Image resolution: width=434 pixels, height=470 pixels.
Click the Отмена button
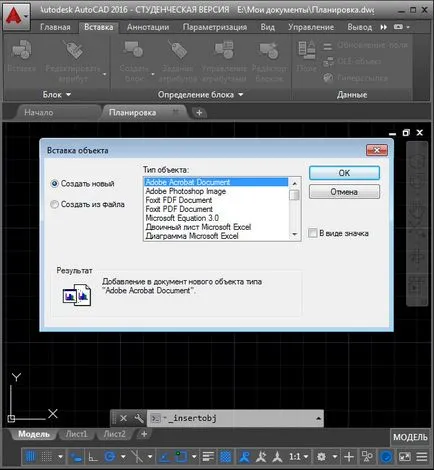[344, 192]
